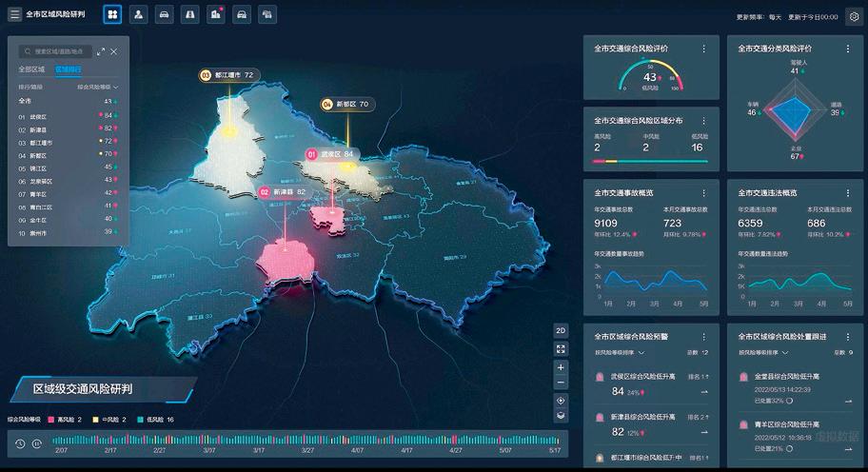The image size is (868, 472).
Task: Select the grid overview icon in top toolbar
Action: (113, 15)
